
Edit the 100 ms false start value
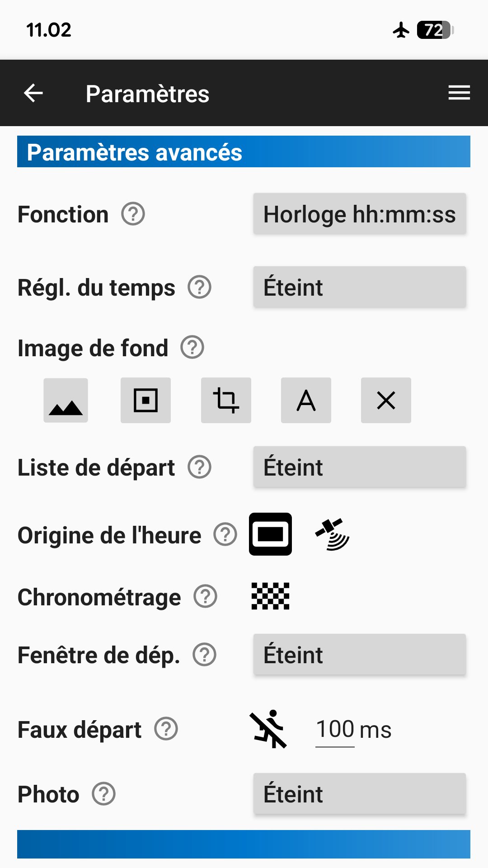point(335,729)
